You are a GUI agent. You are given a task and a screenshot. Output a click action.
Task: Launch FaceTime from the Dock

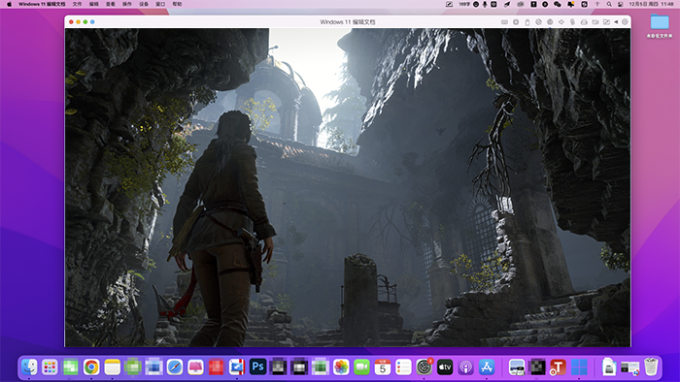(x=362, y=367)
